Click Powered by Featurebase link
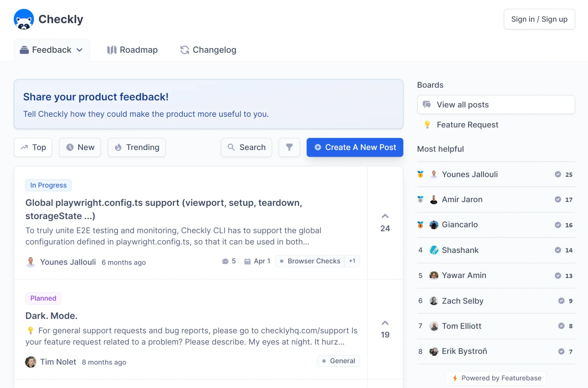 pyautogui.click(x=496, y=378)
